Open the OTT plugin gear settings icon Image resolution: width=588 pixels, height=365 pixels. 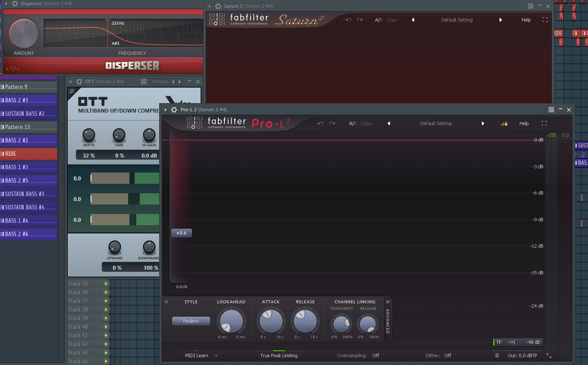pos(79,82)
